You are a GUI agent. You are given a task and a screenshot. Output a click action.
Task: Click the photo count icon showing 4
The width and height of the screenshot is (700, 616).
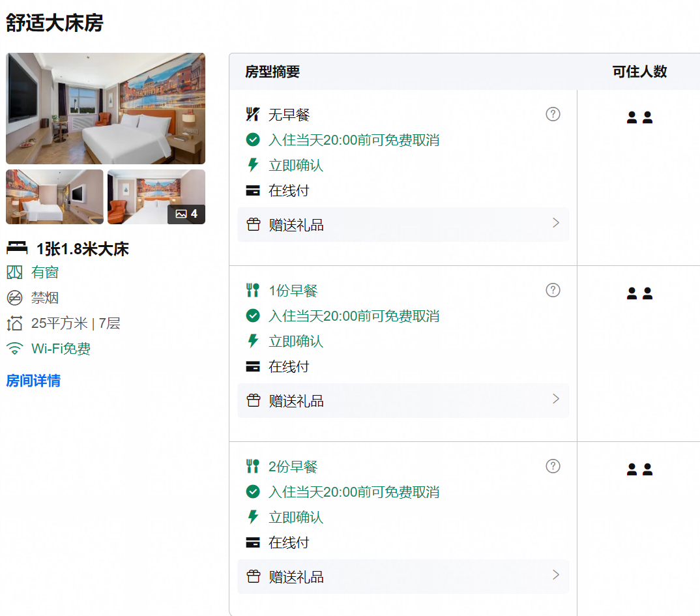click(x=186, y=214)
